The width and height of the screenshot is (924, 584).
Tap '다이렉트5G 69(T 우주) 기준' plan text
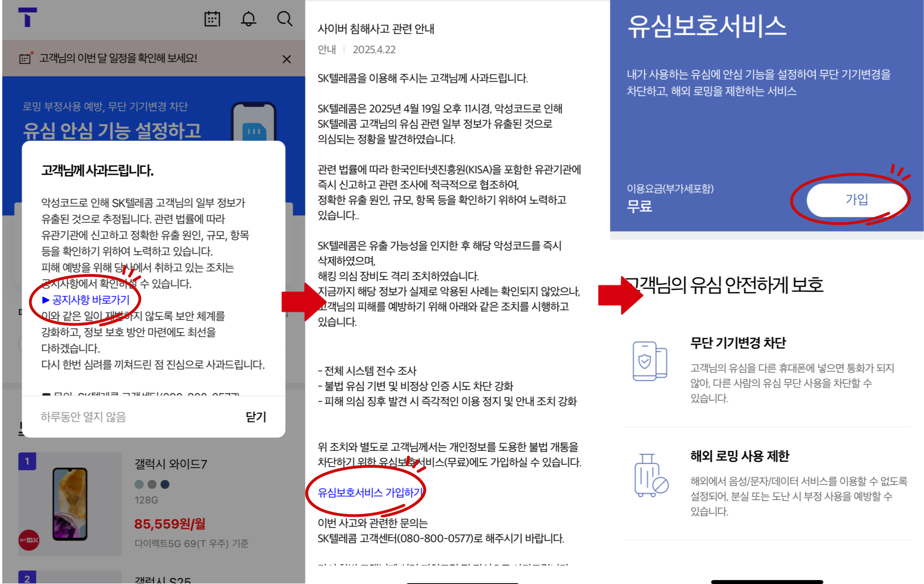(x=192, y=544)
